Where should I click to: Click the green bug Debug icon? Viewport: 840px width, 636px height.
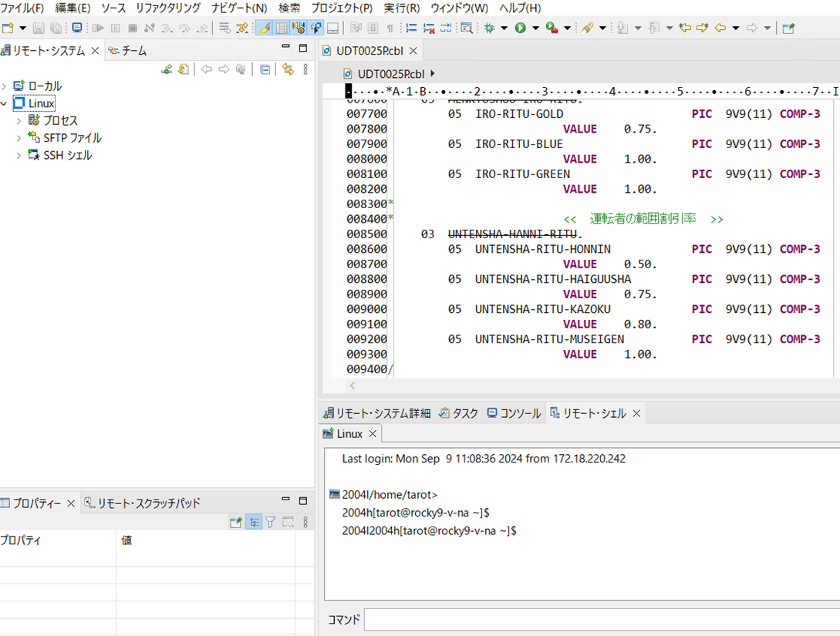click(489, 28)
